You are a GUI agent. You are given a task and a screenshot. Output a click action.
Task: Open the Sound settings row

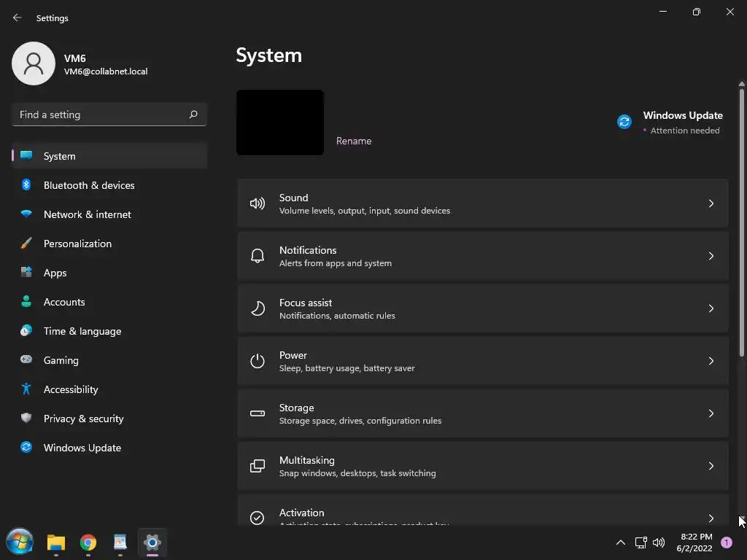coord(483,204)
